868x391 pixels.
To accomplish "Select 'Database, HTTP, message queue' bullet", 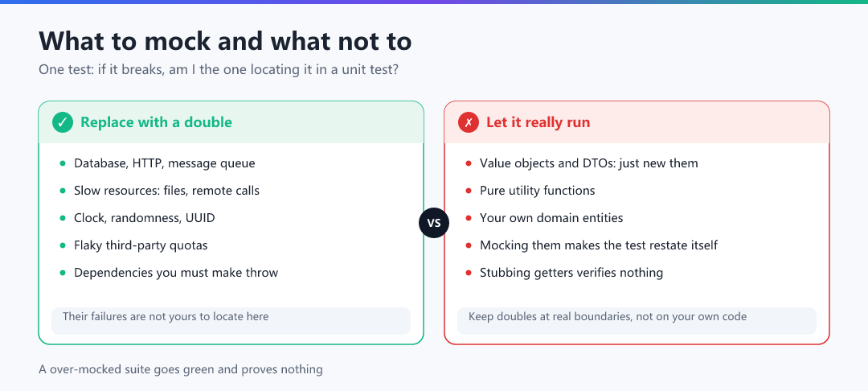I will 165,163.
